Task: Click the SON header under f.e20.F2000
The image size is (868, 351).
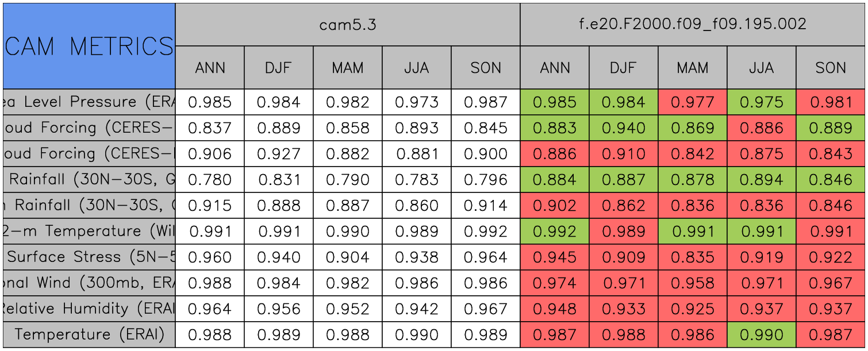Action: pyautogui.click(x=831, y=68)
